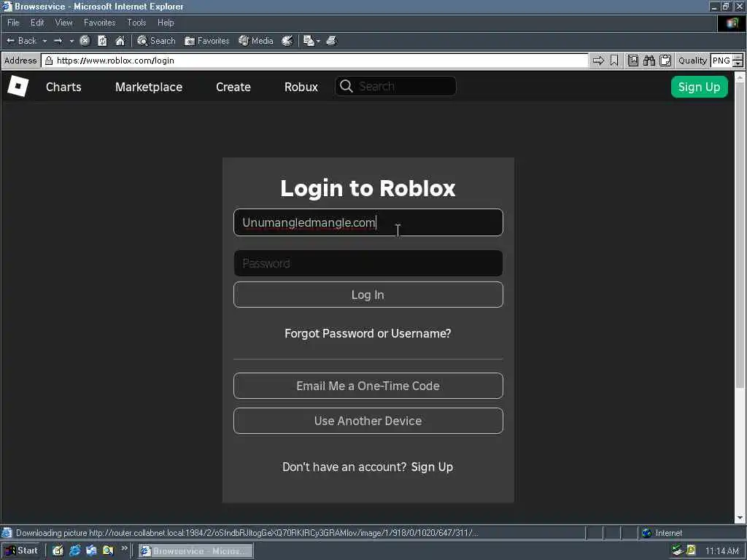Viewport: 747px width, 560px height.
Task: Go back with the Back arrow button
Action: pyautogui.click(x=21, y=41)
